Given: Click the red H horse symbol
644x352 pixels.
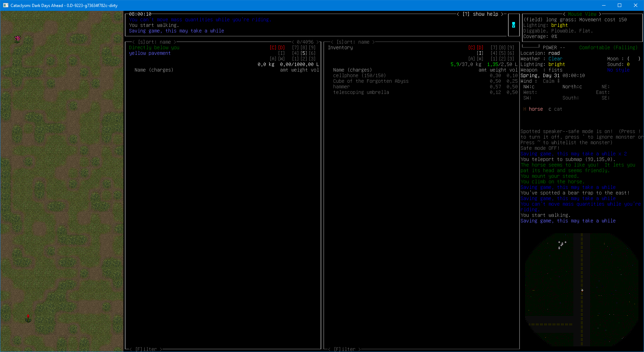Looking at the screenshot, I should click(525, 109).
